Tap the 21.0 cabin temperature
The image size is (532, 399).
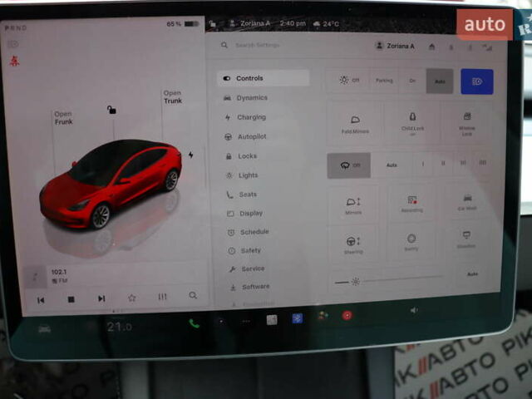pyautogui.click(x=119, y=327)
